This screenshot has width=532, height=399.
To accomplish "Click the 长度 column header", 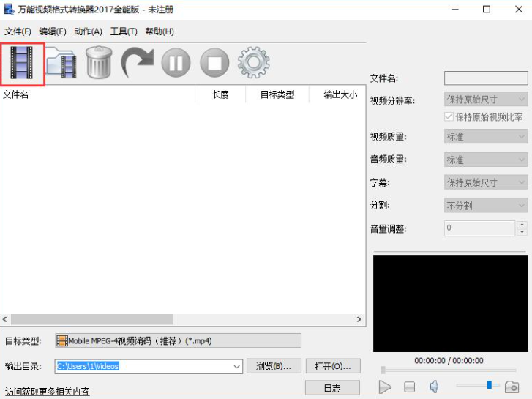I will click(220, 94).
